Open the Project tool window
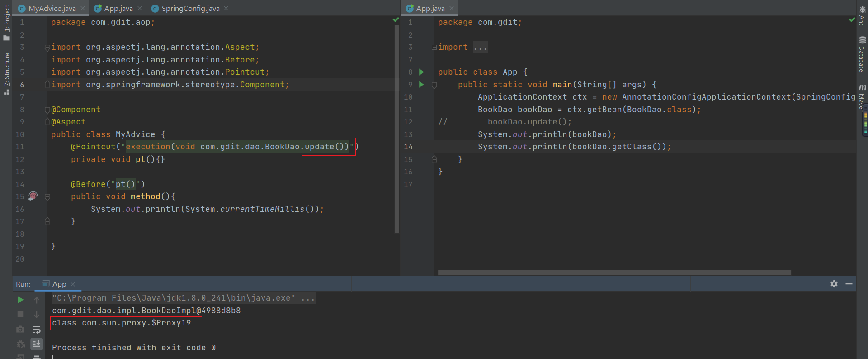 (x=6, y=23)
